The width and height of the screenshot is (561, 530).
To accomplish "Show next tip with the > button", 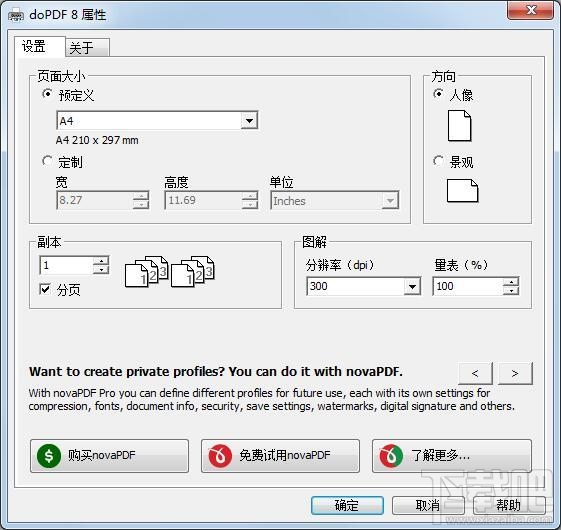I will click(515, 373).
